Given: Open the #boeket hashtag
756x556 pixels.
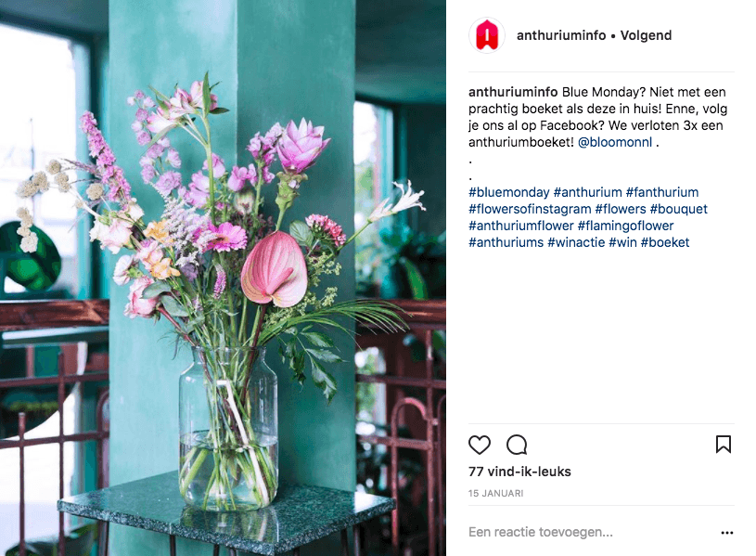Looking at the screenshot, I should [x=665, y=242].
